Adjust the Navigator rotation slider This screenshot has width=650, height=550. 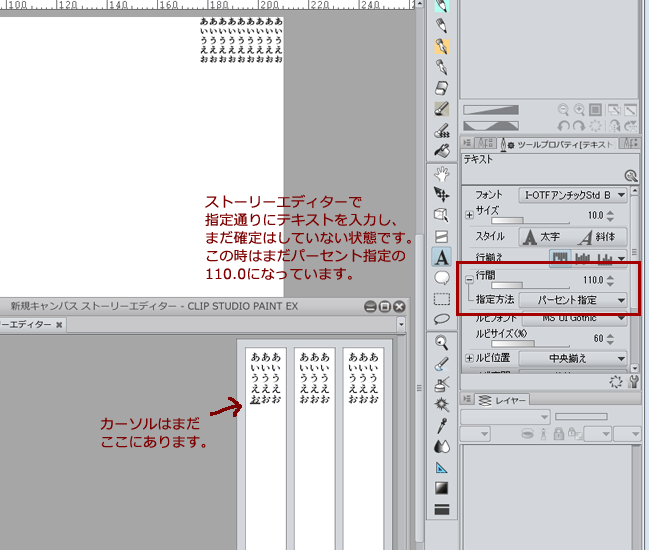click(x=491, y=126)
